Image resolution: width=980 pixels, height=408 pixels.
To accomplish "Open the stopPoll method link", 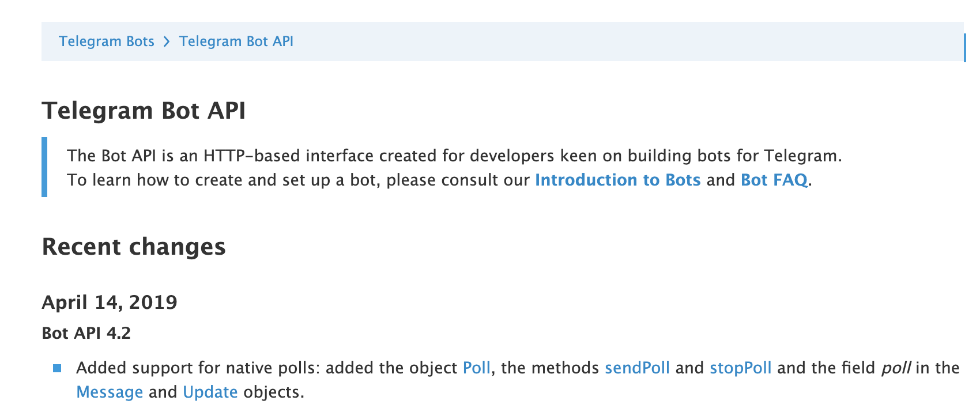I will (740, 368).
